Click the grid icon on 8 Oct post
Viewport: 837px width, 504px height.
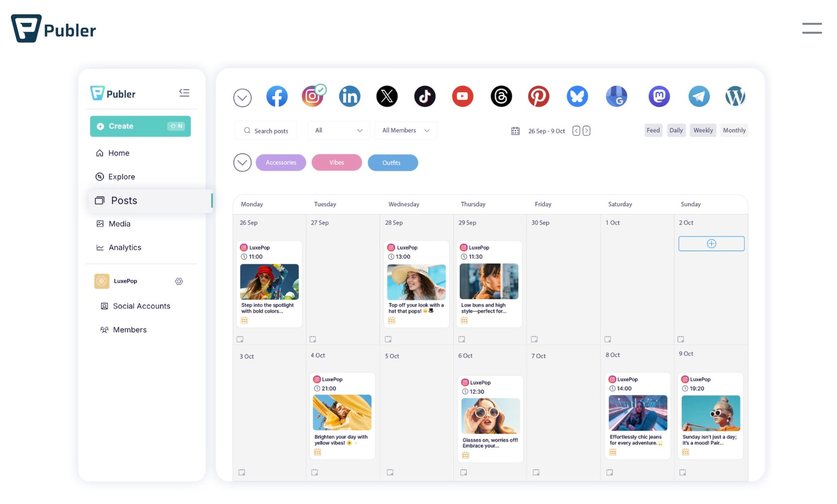613,452
